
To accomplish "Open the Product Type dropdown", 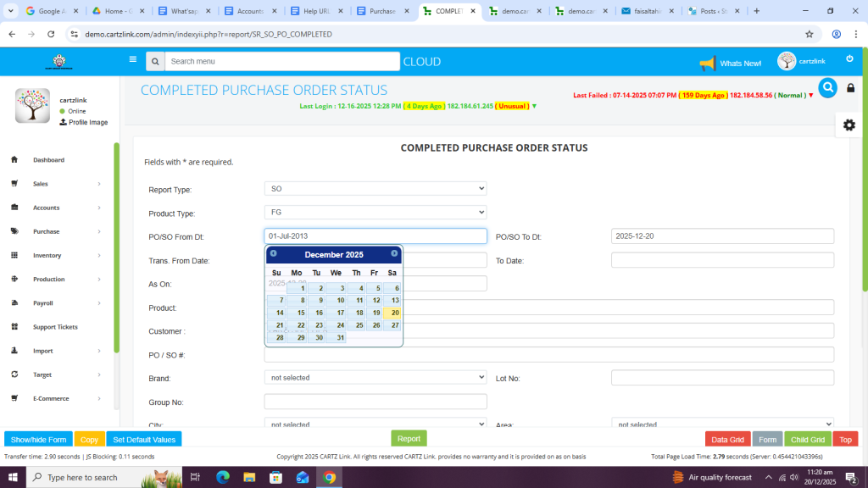I will coord(375,213).
